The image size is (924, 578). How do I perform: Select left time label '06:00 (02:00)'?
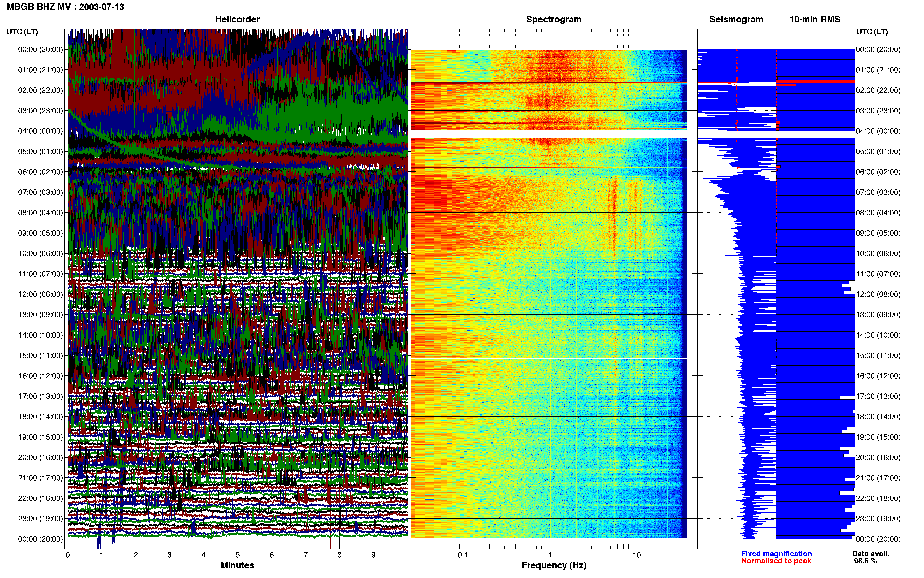(x=41, y=172)
